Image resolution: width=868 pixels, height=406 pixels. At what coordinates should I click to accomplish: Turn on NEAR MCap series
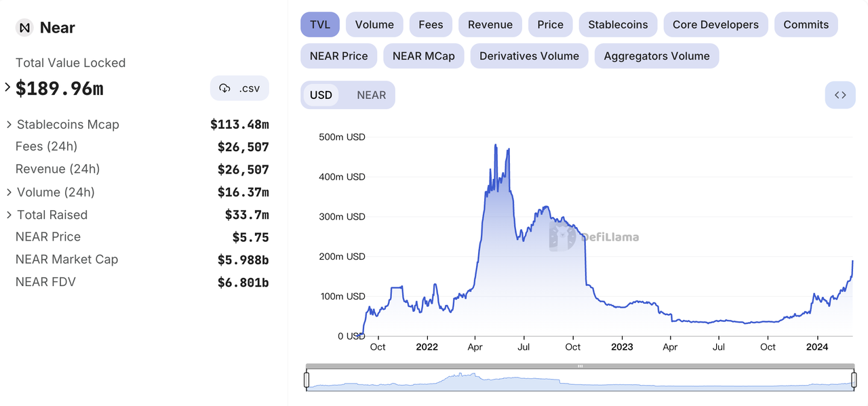tap(423, 56)
